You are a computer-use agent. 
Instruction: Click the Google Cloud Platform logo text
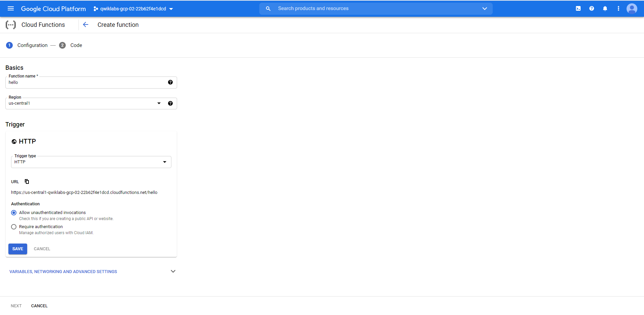[53, 9]
